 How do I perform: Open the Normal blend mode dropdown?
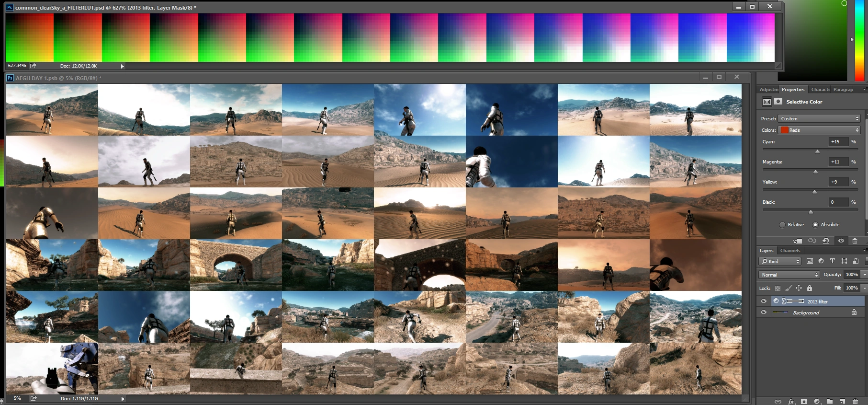pyautogui.click(x=789, y=275)
